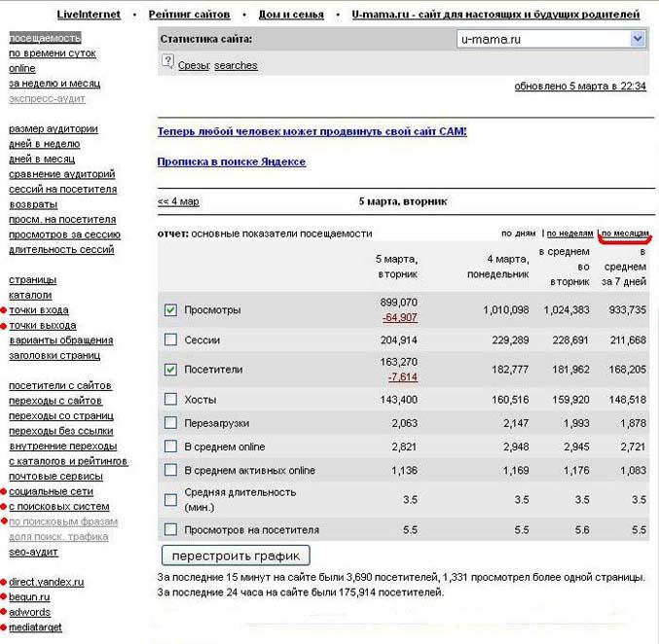659x644 pixels.
Task: Open seo-аудит sidebar link
Action: click(x=33, y=552)
